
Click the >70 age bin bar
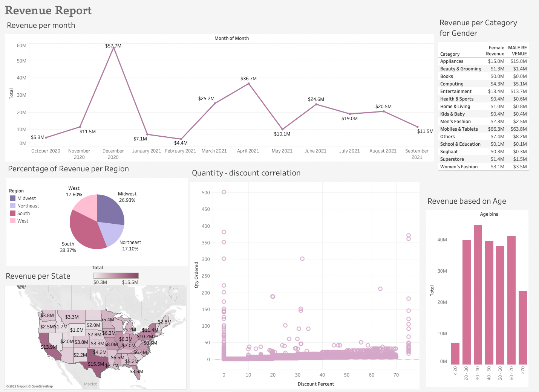tap(523, 328)
